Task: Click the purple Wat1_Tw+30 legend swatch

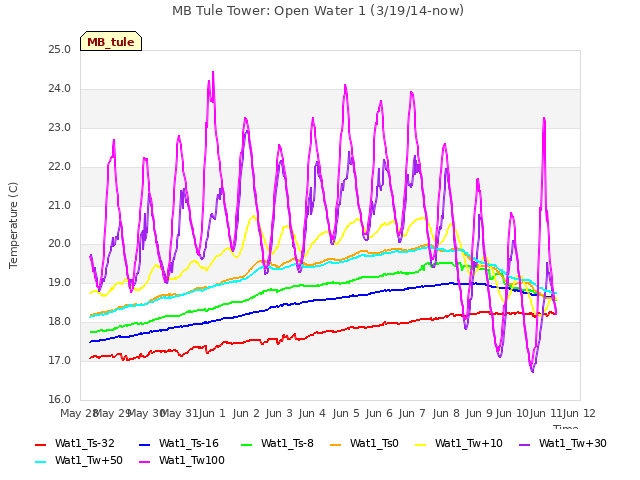Action: click(x=524, y=444)
